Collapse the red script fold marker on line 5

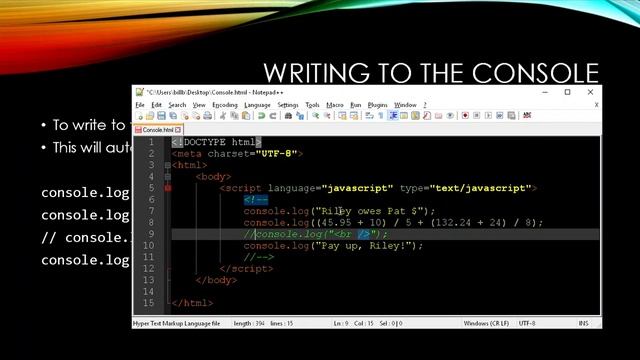[x=167, y=188]
